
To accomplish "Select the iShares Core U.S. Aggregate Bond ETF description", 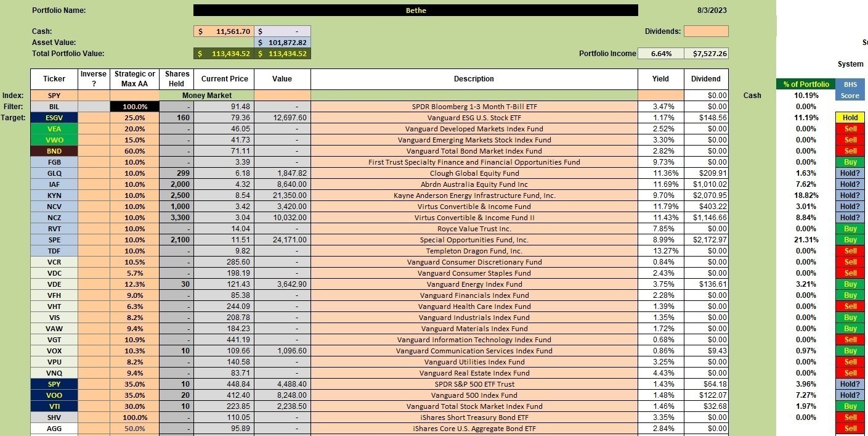I will click(474, 429).
